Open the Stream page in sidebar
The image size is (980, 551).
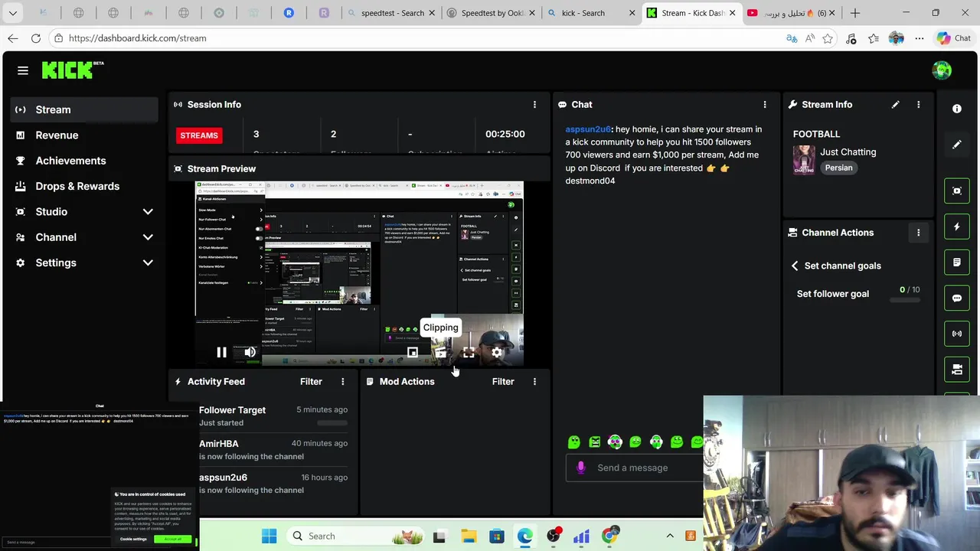pyautogui.click(x=84, y=109)
